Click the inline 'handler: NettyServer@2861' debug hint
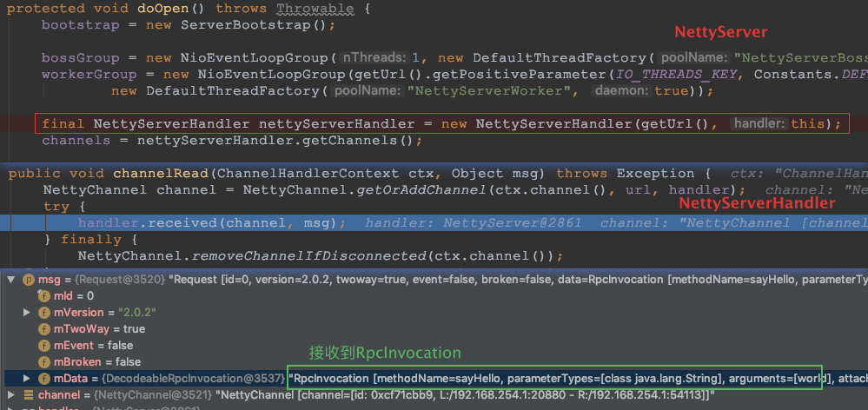Screen dimensions: 868x410 click(x=474, y=223)
